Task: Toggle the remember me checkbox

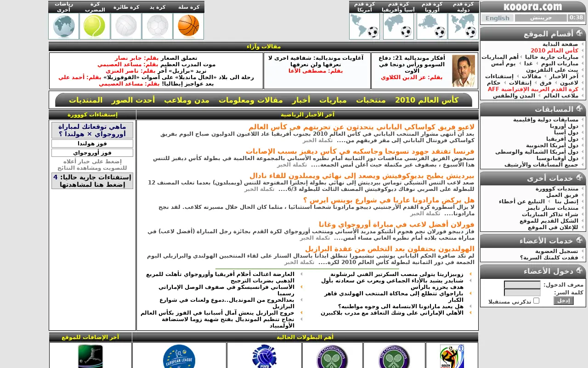Action: click(x=536, y=301)
